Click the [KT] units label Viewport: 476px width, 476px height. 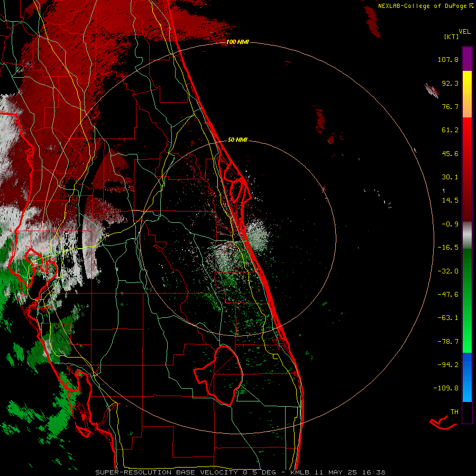click(451, 36)
